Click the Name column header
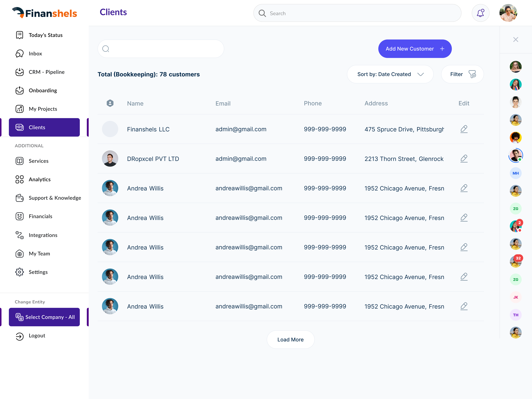Viewport: 532px width, 399px height. click(135, 104)
